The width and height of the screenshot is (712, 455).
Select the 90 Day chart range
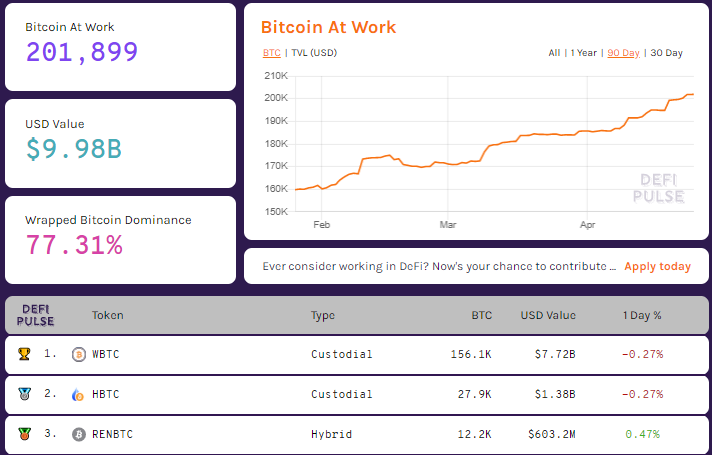623,53
